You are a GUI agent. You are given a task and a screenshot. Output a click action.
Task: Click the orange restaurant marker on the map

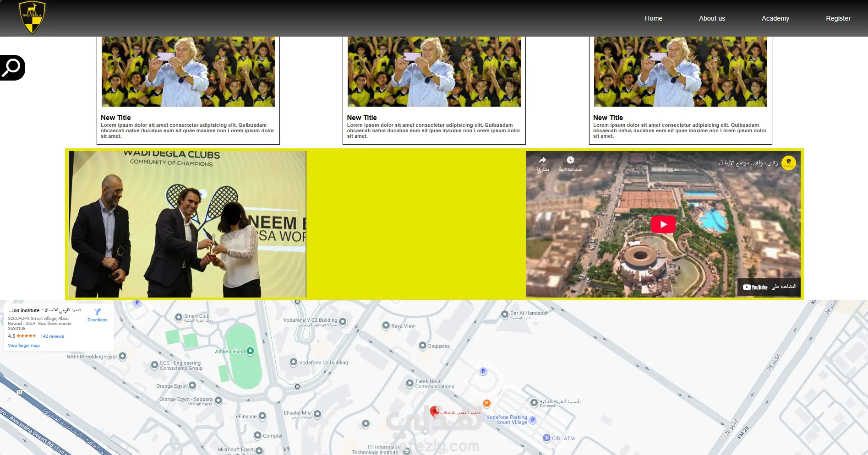click(x=486, y=403)
